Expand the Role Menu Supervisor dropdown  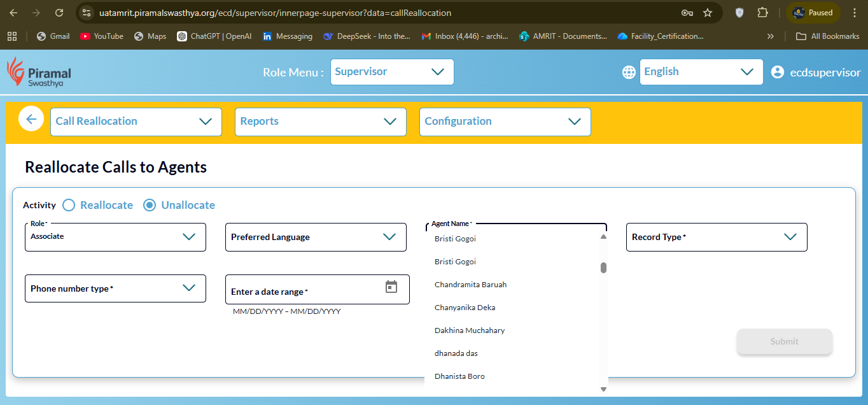391,72
